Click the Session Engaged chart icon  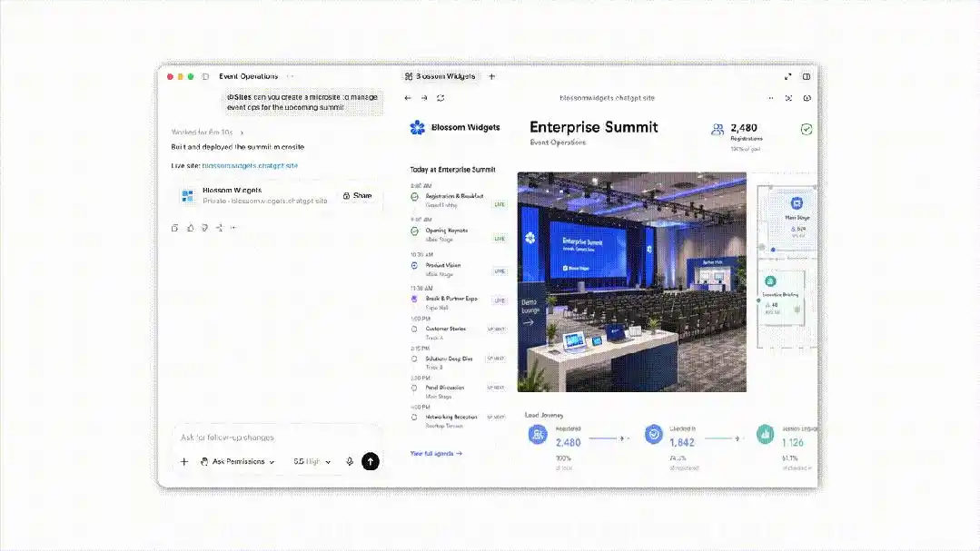click(765, 434)
